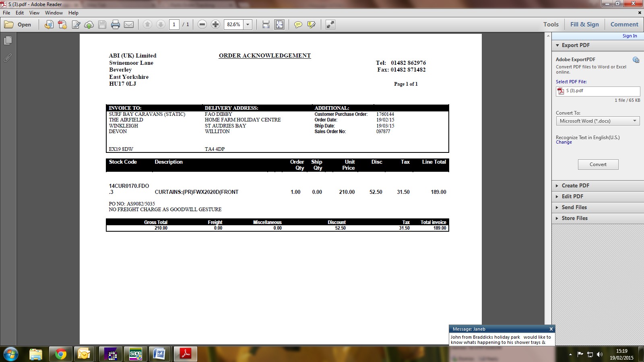Screen dimensions: 644x362
Task: Click the Convert button
Action: 598,165
